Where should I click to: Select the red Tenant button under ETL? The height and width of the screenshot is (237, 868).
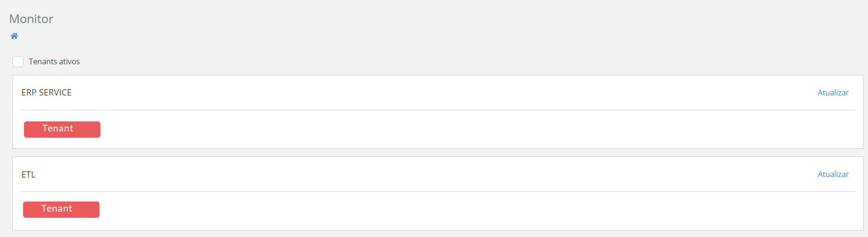click(x=61, y=209)
